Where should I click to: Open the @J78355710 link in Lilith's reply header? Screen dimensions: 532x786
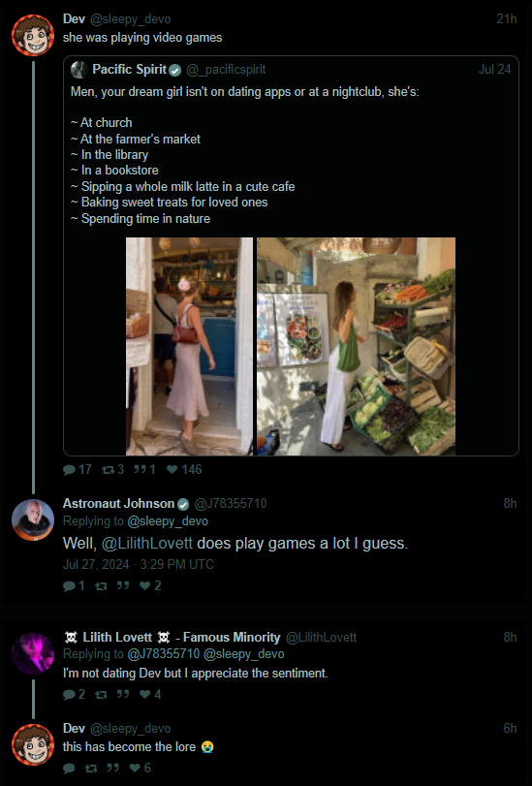click(164, 654)
